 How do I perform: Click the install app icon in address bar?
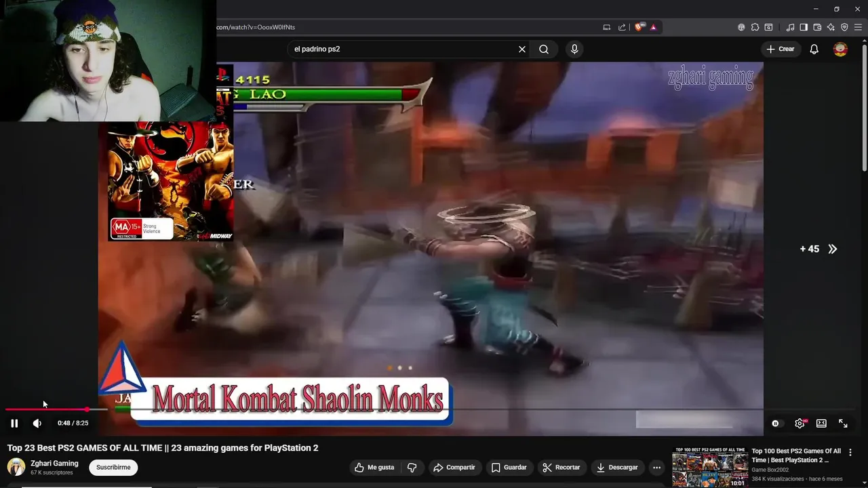point(607,27)
